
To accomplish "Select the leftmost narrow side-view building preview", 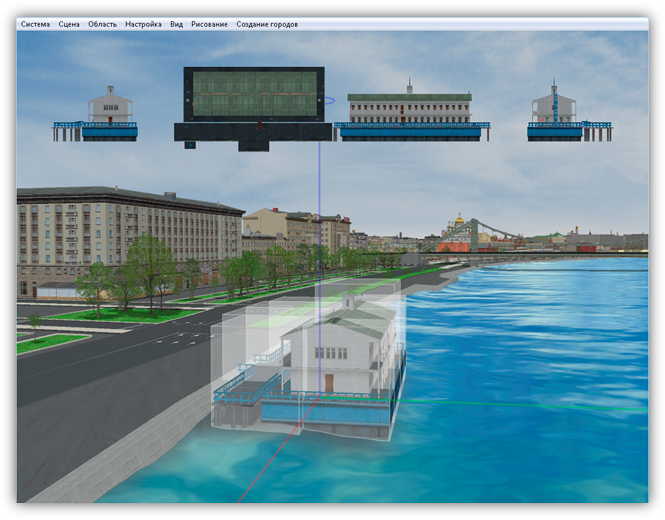I will 96,114.
